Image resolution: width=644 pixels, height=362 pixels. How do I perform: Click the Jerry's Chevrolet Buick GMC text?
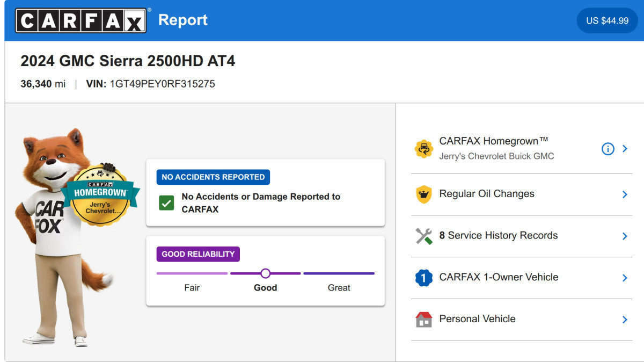pos(496,156)
